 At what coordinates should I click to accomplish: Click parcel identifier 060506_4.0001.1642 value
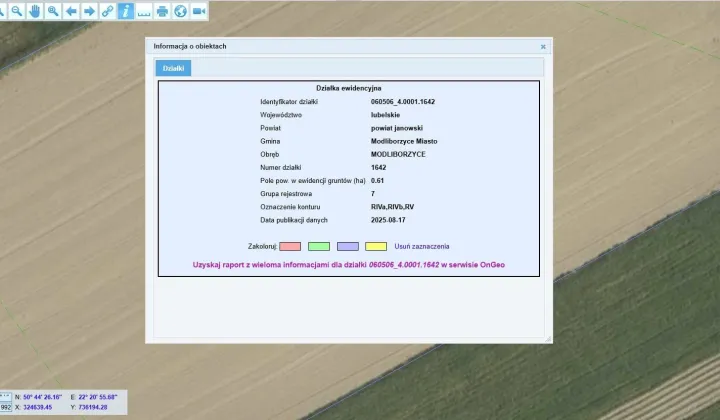tap(403, 102)
